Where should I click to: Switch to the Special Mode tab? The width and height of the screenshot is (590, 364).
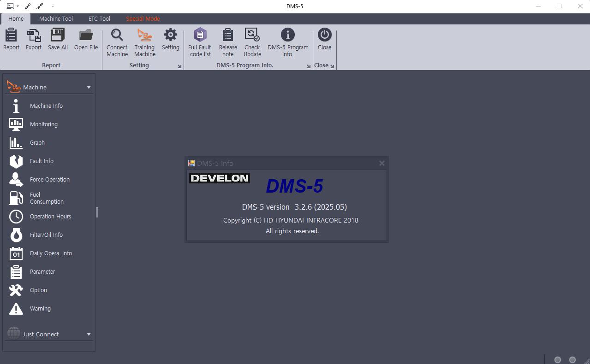pos(143,19)
